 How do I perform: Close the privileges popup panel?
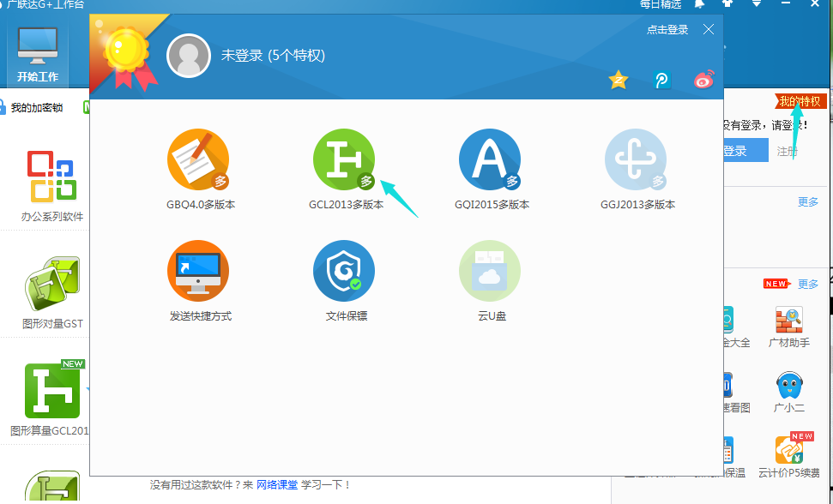coord(709,29)
